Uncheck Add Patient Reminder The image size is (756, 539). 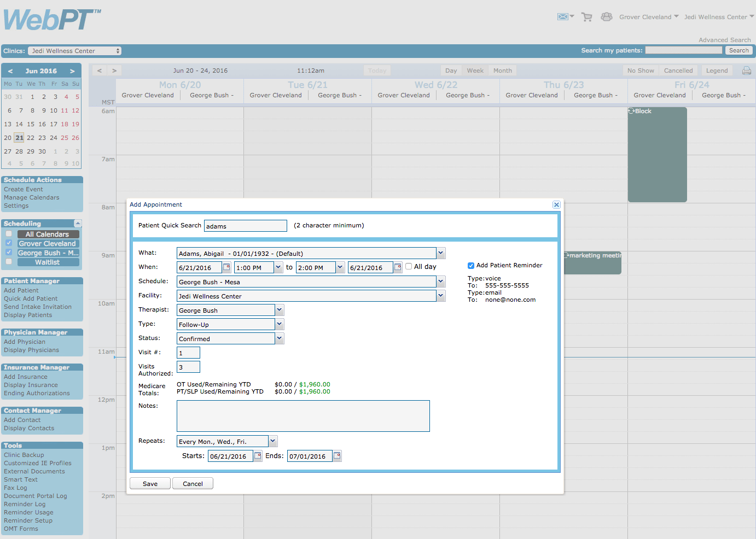coord(470,266)
